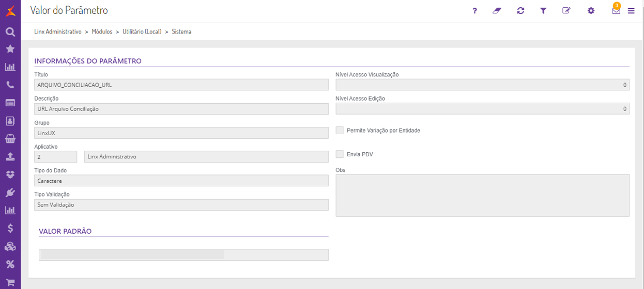
Task: Click the help question mark icon
Action: [475, 11]
